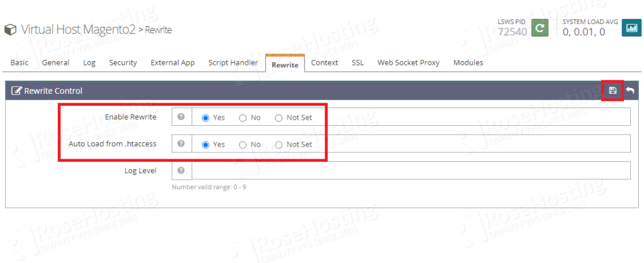Switch to the Basic tab
This screenshot has height=263, width=644.
(19, 63)
